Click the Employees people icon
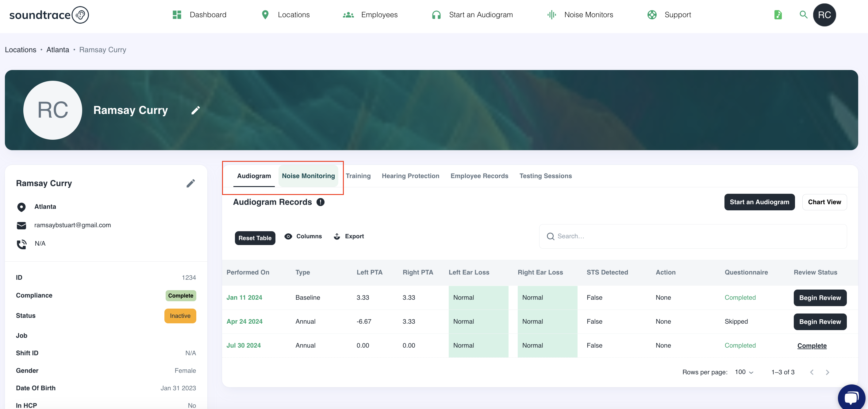Viewport: 868px width, 409px height. (x=348, y=15)
